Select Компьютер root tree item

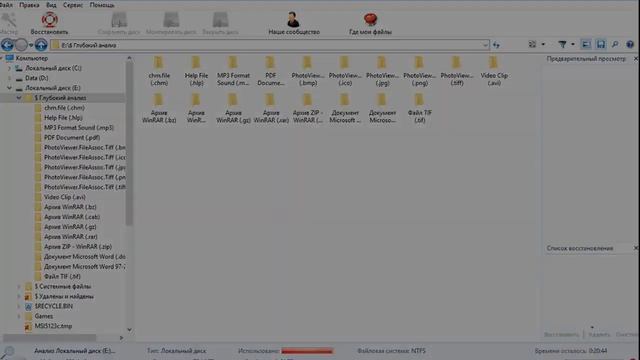pyautogui.click(x=31, y=58)
